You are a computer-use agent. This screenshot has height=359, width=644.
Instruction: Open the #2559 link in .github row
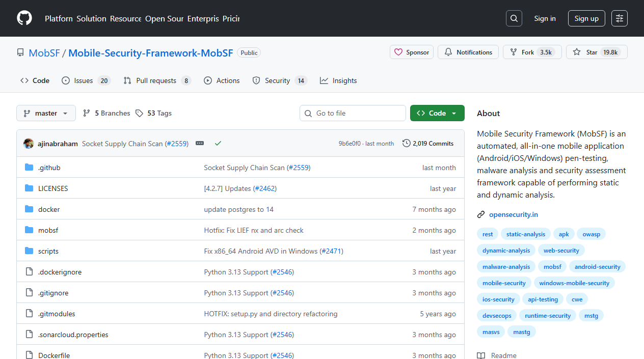[x=299, y=168]
